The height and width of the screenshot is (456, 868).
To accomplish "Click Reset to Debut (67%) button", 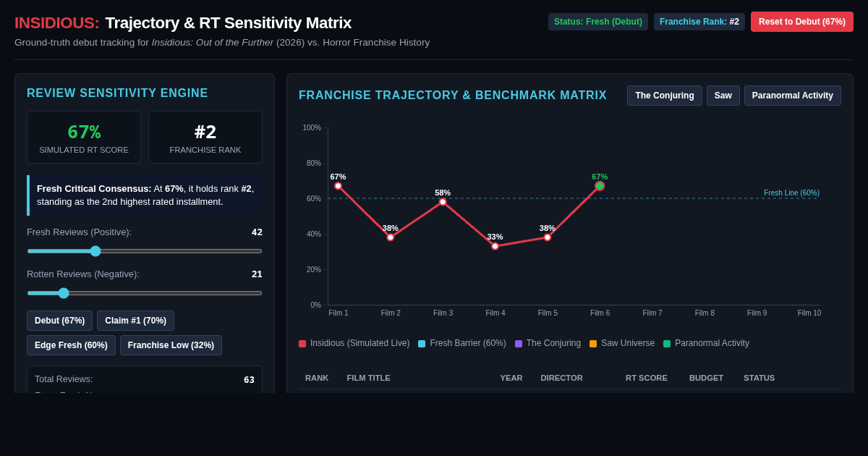I will click(x=802, y=22).
